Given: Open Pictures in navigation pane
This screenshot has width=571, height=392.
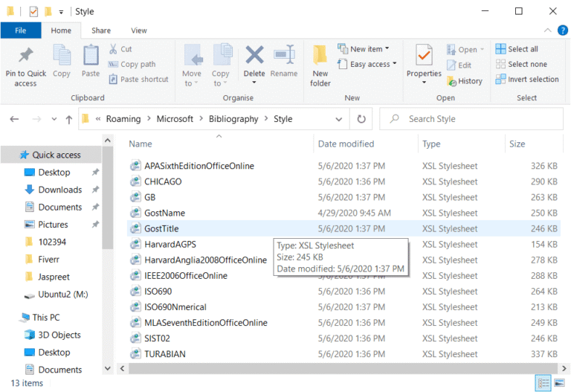Looking at the screenshot, I should pos(54,225).
